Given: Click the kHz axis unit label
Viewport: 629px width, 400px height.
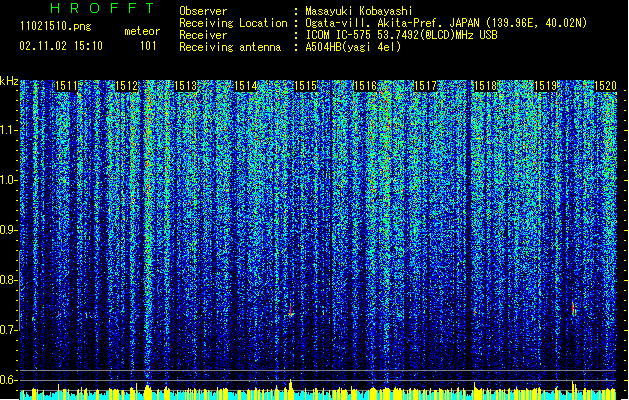Looking at the screenshot, I should (9, 80).
